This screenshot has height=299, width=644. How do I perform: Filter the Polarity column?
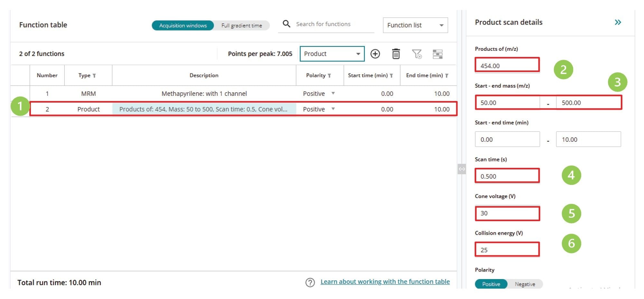click(329, 75)
